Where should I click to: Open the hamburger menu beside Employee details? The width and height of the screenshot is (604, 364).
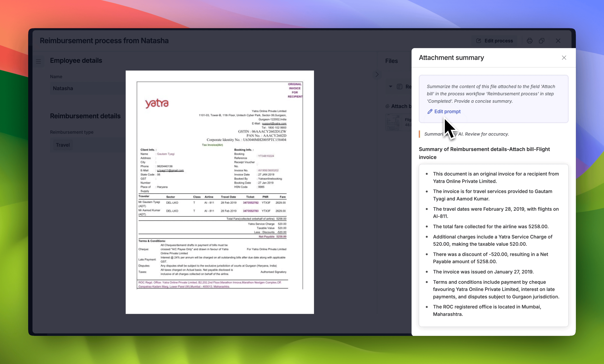[38, 61]
